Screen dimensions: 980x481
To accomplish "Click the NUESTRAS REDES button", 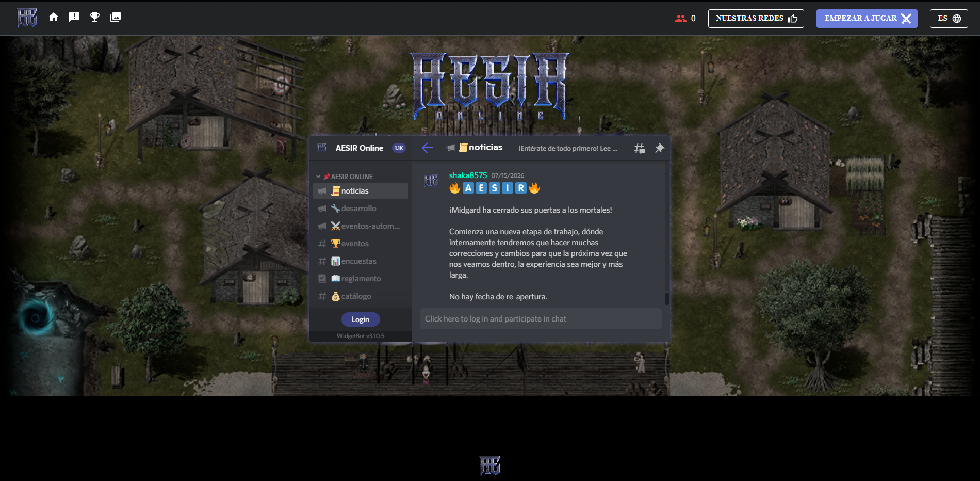I will (756, 19).
